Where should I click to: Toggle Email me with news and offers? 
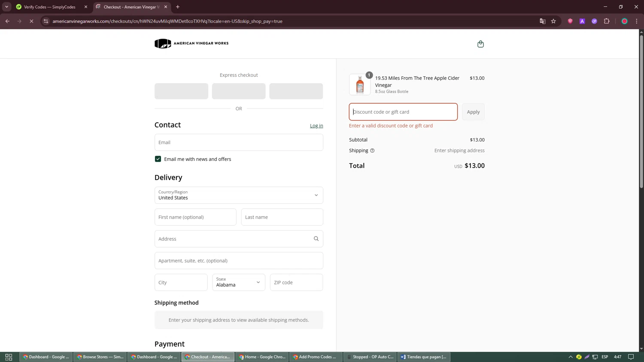point(158,159)
